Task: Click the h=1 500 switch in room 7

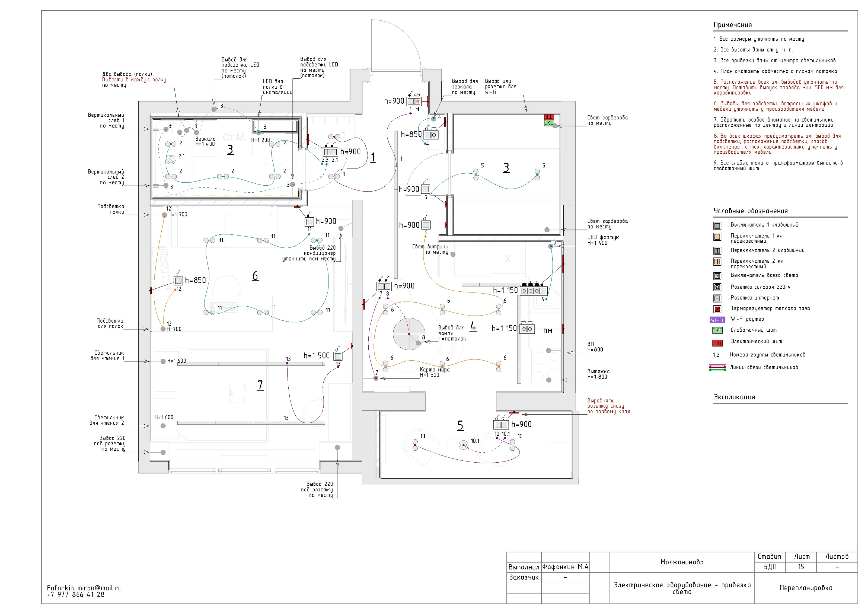Action: (338, 356)
